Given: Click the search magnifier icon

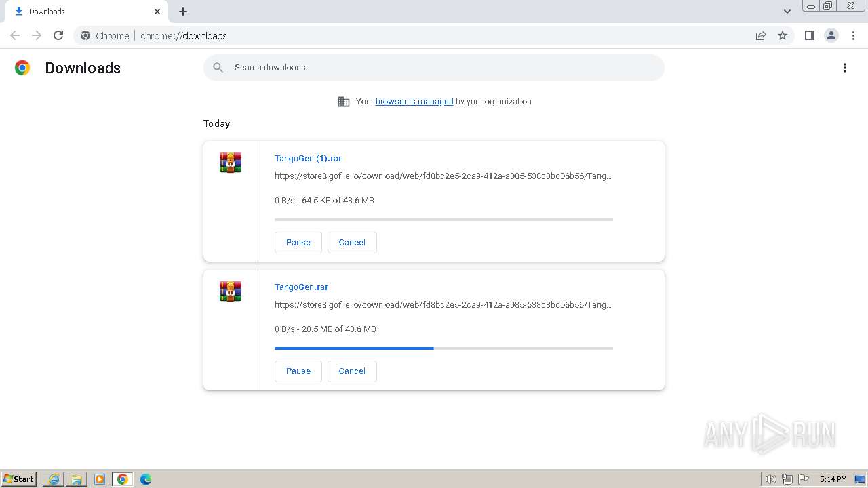Looking at the screenshot, I should [x=218, y=68].
